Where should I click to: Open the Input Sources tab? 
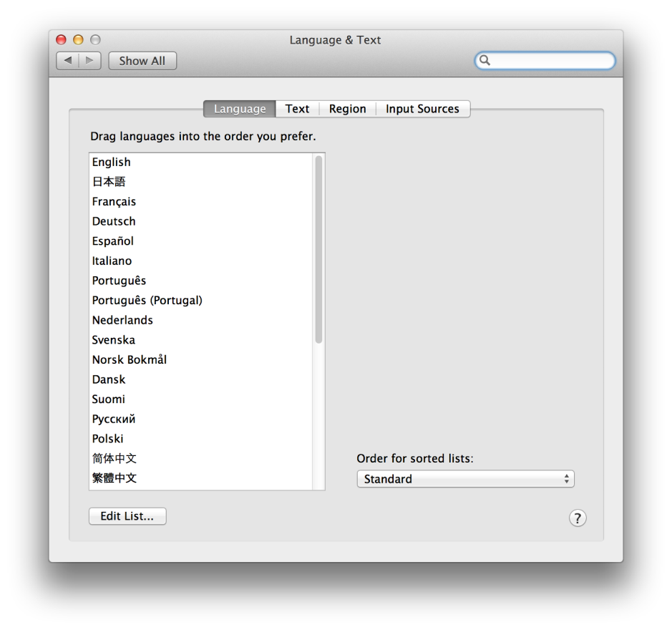click(422, 109)
